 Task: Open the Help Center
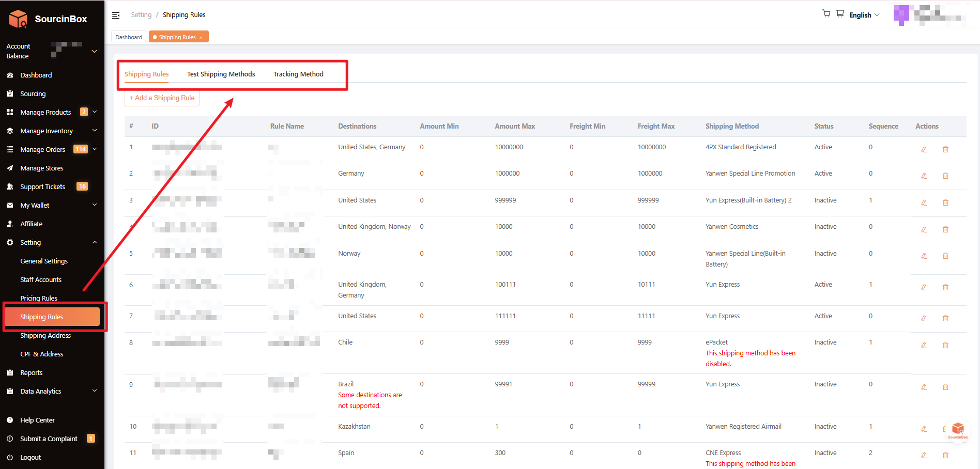(x=37, y=420)
